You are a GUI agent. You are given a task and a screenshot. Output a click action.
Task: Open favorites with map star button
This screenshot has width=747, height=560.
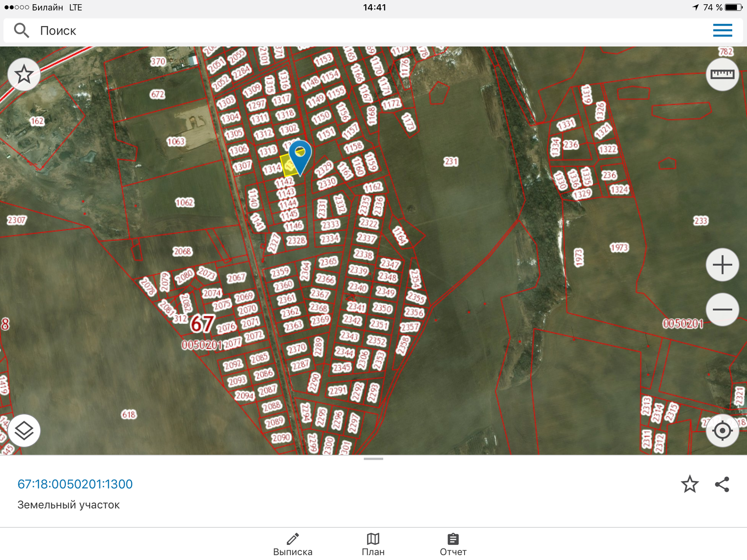(x=24, y=74)
